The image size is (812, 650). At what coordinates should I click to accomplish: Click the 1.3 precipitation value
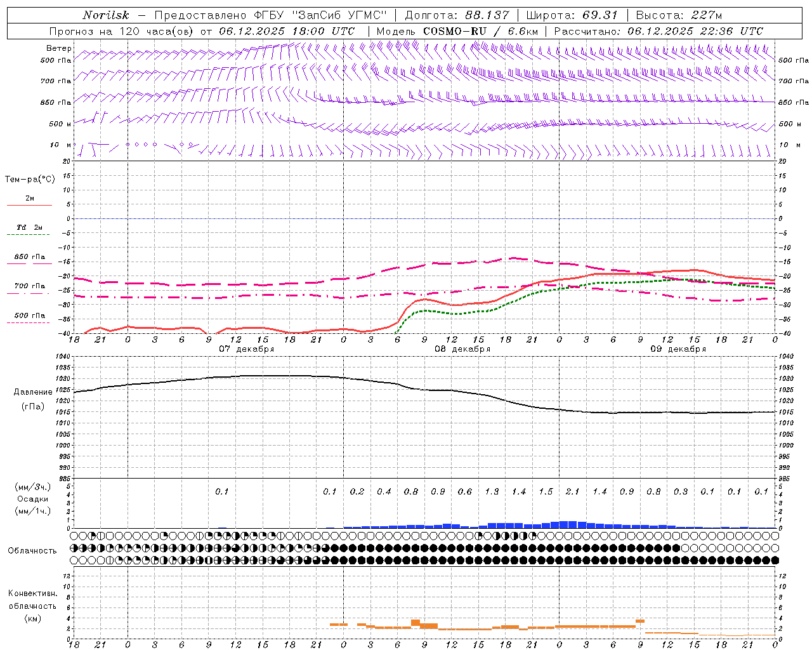[x=492, y=491]
